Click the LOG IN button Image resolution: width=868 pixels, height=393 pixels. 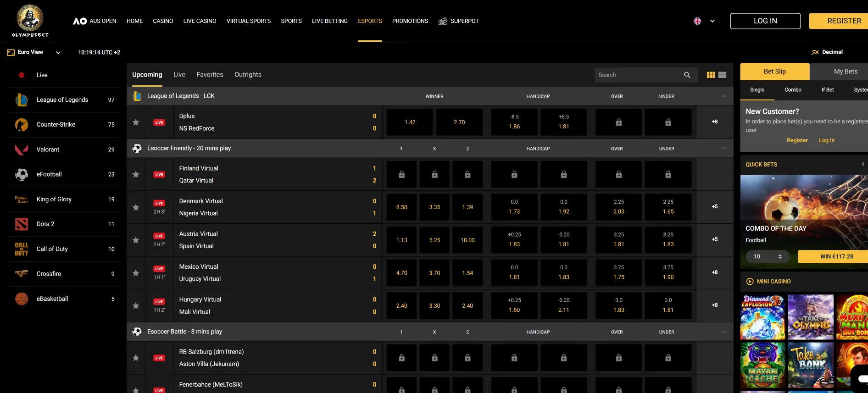(765, 21)
